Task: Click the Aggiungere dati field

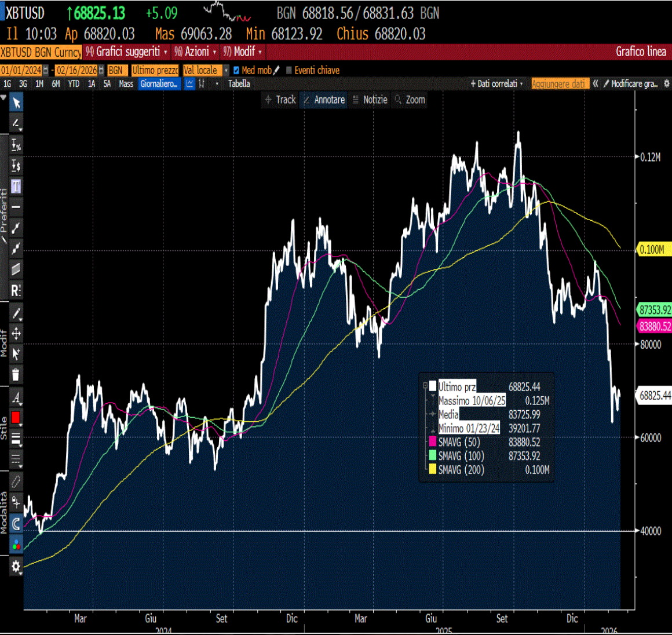Action: 560,83
